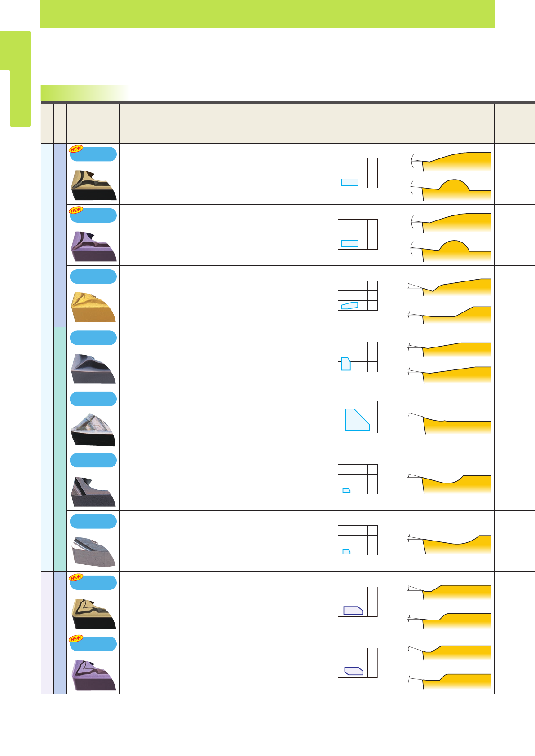
Task: Open the grid chart beside purple insert in lavender section
Action: [x=358, y=663]
